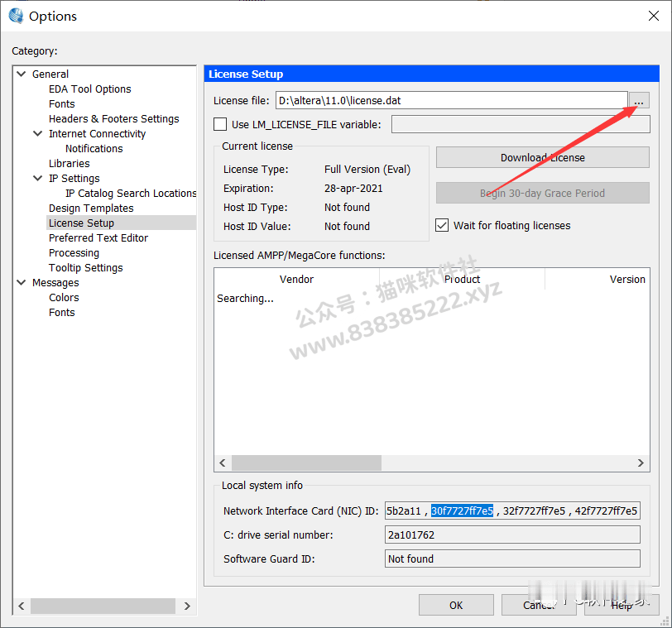This screenshot has height=628, width=672.
Task: Select Headers & Footers Settings
Action: [114, 118]
